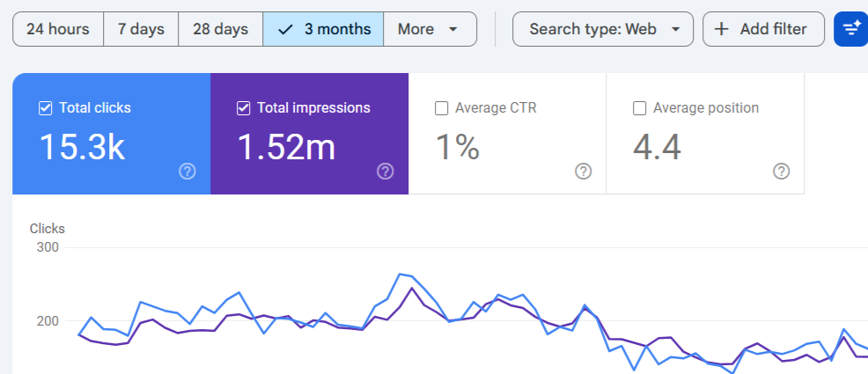Screen dimensions: 868x374
Task: Choose the 28 days date range
Action: coord(220,29)
